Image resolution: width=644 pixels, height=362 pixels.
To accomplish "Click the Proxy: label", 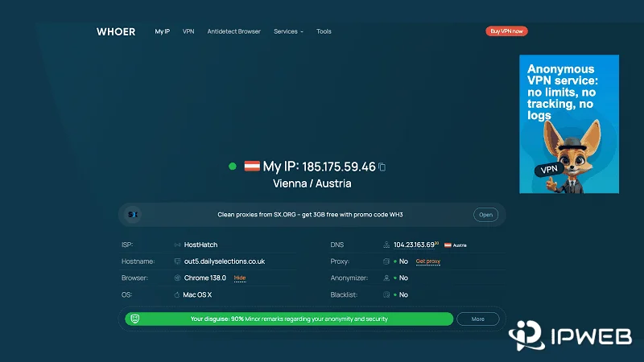I will [x=340, y=261].
